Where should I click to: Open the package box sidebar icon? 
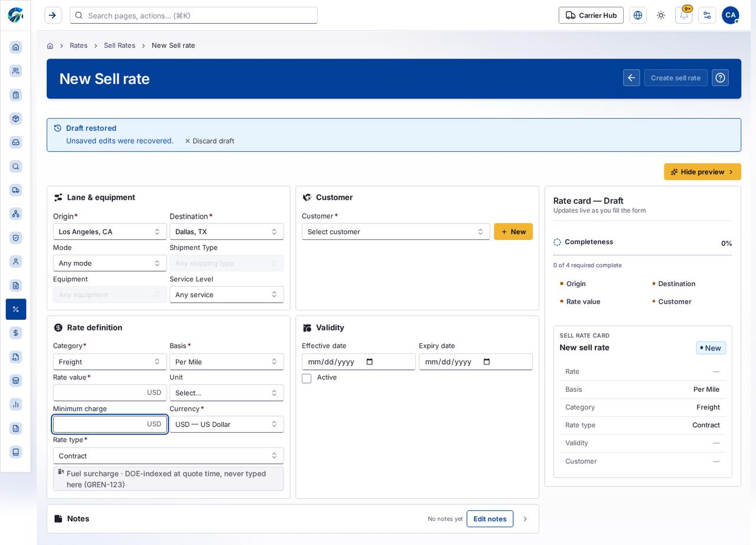tap(16, 118)
